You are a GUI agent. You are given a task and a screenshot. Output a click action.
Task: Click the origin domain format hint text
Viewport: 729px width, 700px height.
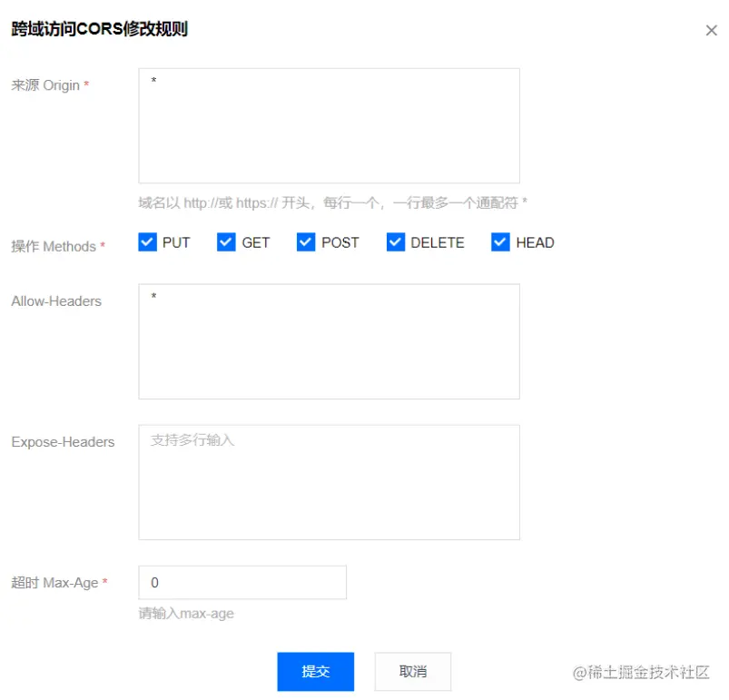click(332, 202)
